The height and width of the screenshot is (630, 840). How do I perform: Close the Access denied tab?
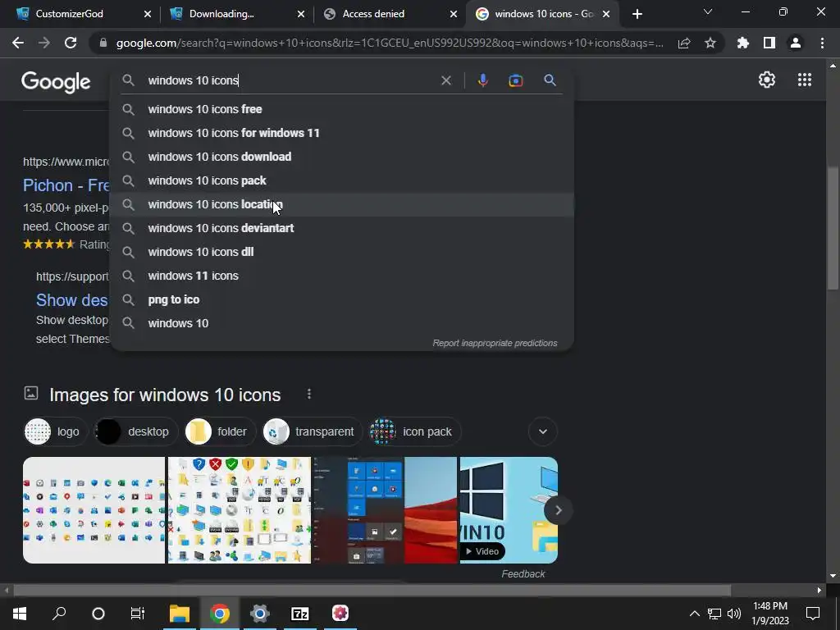pos(454,14)
